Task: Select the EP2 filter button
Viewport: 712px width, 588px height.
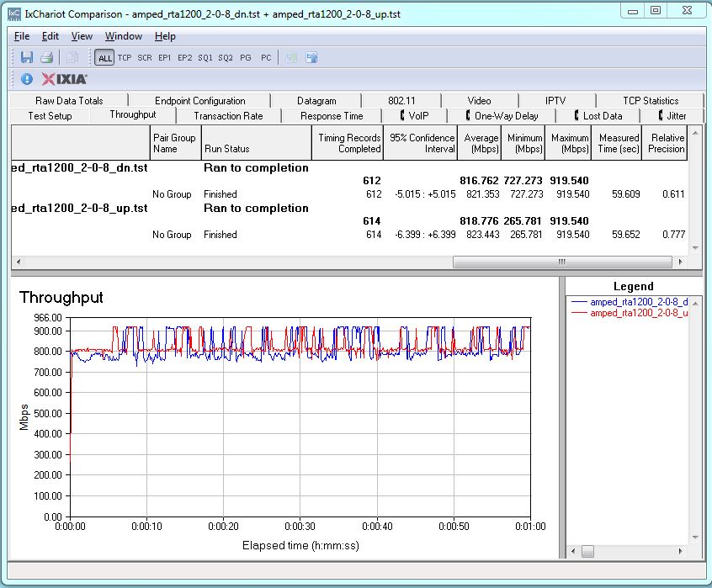Action: pos(185,57)
